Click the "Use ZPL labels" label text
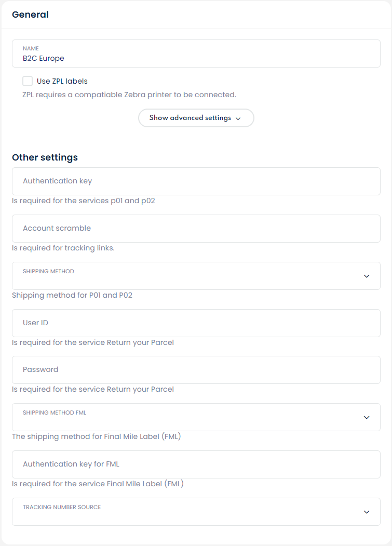The width and height of the screenshot is (392, 546). pos(62,81)
